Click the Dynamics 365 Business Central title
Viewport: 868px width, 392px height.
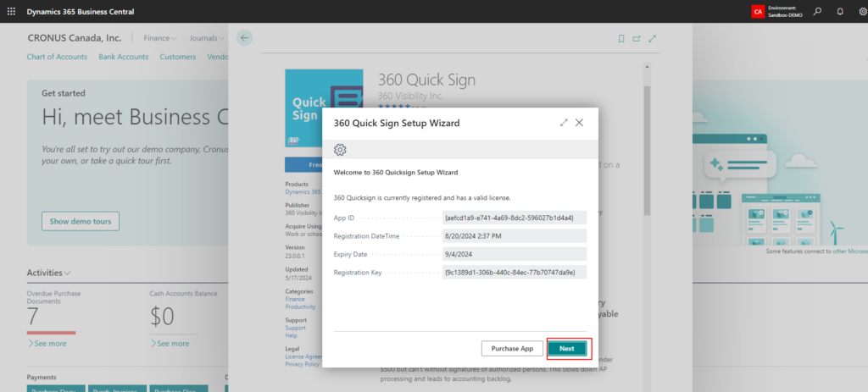(81, 12)
